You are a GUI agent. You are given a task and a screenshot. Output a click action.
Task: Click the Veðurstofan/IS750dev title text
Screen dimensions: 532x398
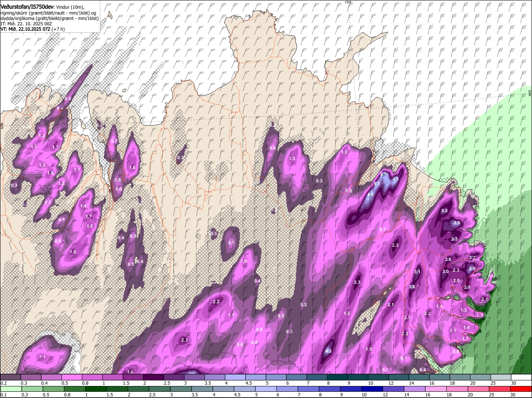(27, 7)
